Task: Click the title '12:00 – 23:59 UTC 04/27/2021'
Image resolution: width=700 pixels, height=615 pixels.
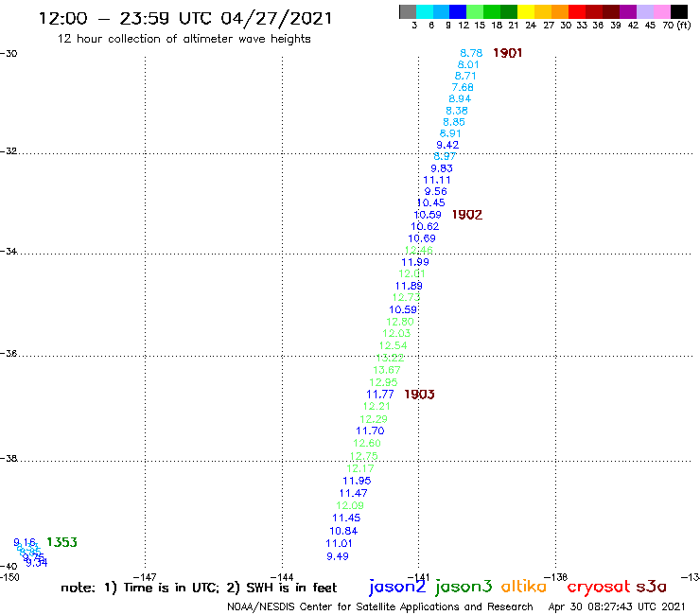Action: tap(185, 18)
